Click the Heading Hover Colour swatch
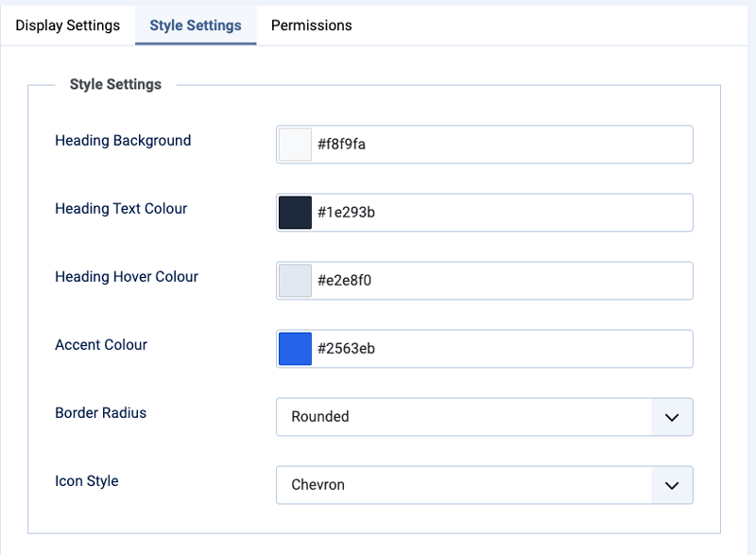 tap(295, 281)
